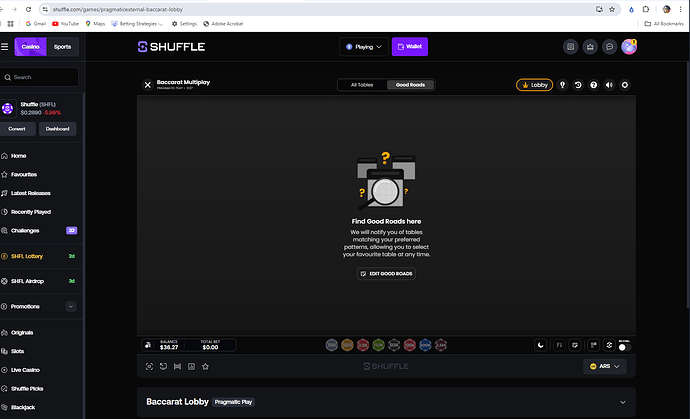Open the Wallet button
Image resolution: width=690 pixels, height=419 pixels.
point(410,46)
